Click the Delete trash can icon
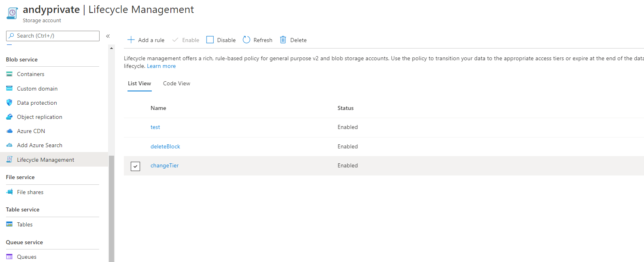Viewport: 644px width, 262px height. [x=283, y=40]
